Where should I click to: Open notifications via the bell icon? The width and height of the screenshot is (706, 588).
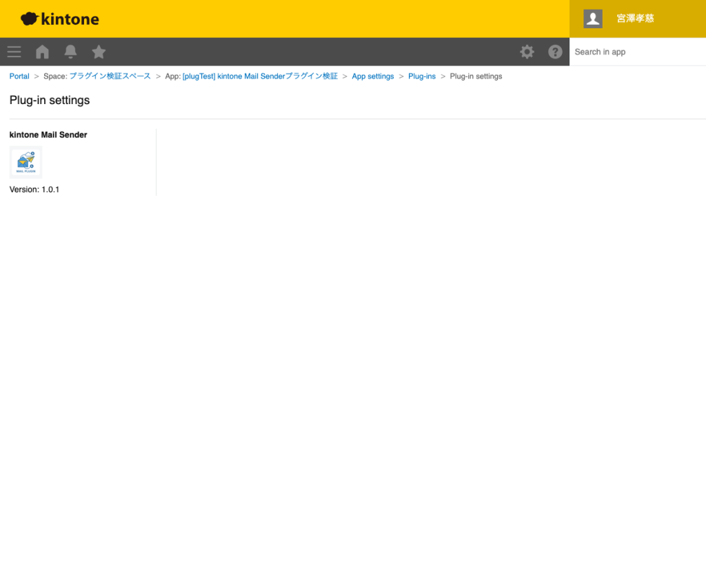coord(70,52)
